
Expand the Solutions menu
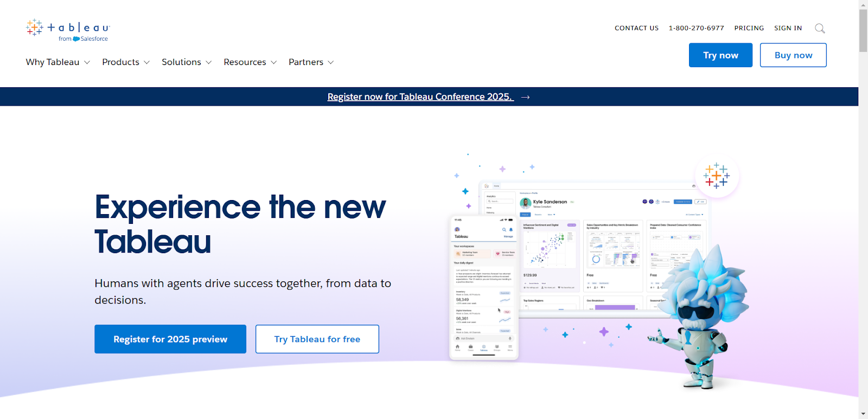click(187, 62)
